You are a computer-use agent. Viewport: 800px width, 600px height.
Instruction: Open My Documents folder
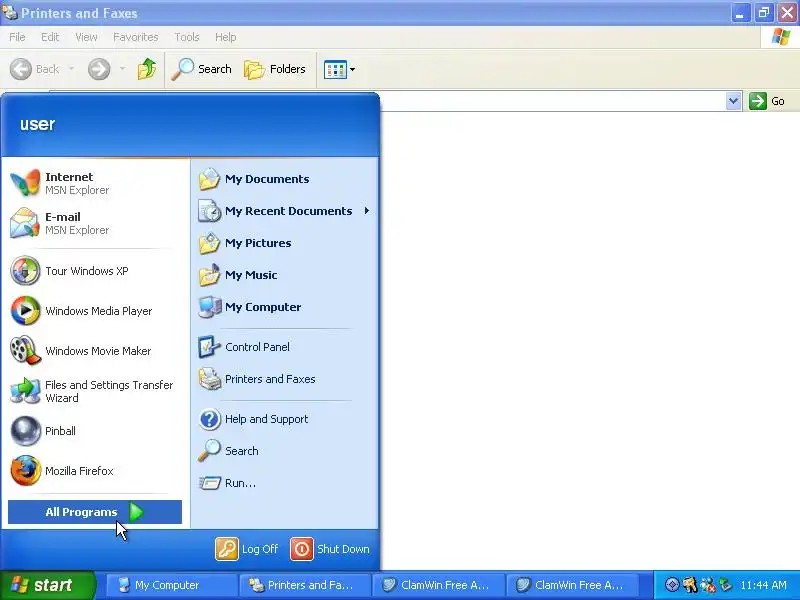pyautogui.click(x=285, y=179)
